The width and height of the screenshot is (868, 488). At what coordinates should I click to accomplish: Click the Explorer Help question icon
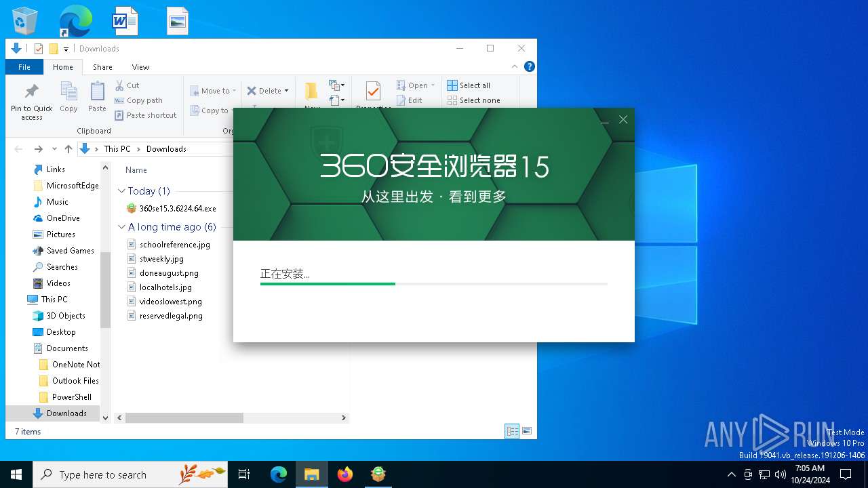530,66
